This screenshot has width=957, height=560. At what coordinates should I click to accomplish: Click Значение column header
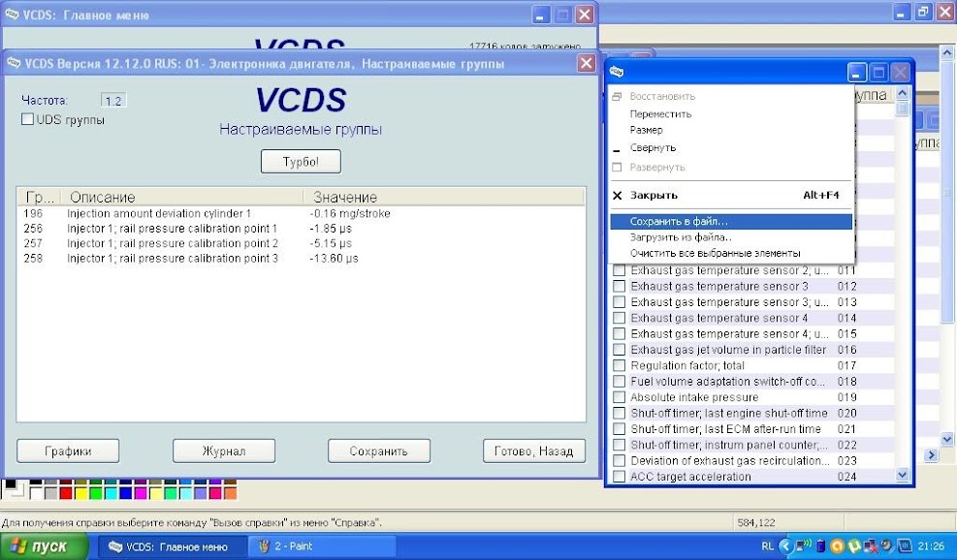[x=444, y=197]
